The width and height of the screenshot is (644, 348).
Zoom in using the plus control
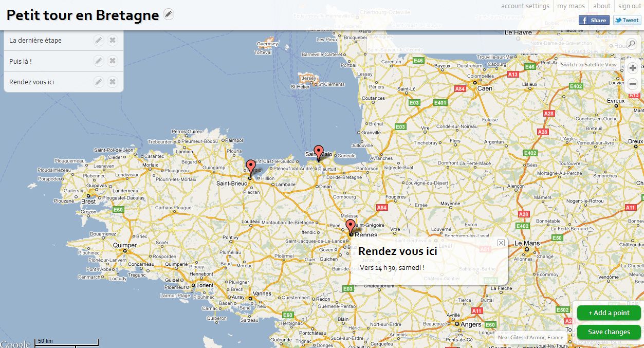point(632,67)
